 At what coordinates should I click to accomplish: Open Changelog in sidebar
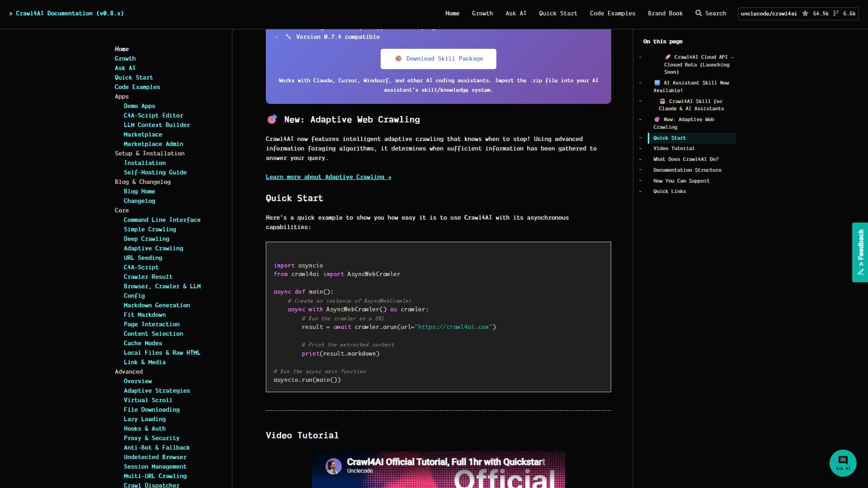(139, 201)
